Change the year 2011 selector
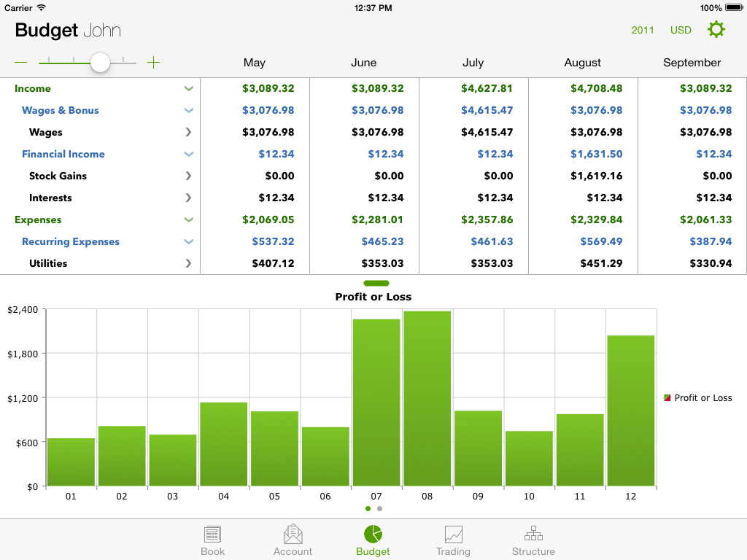 click(x=643, y=30)
